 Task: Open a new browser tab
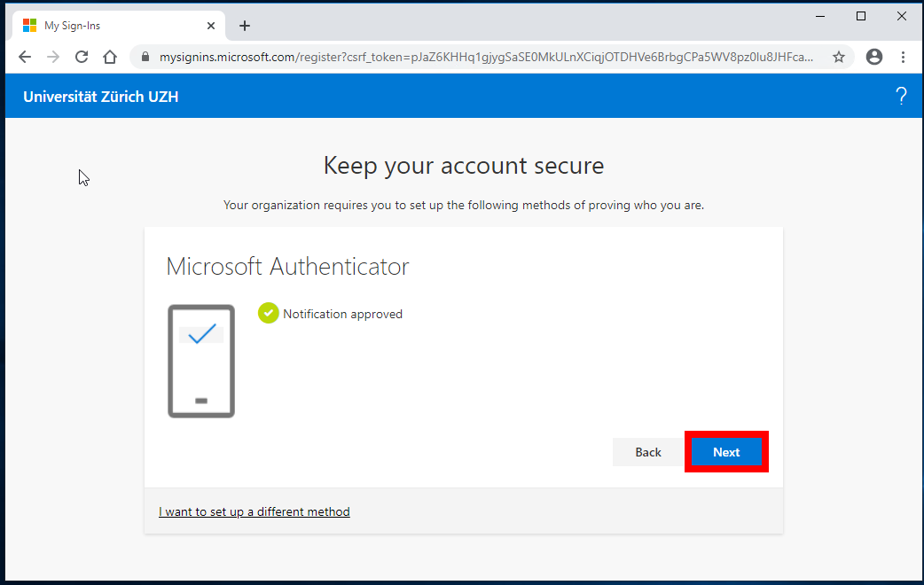pos(245,26)
